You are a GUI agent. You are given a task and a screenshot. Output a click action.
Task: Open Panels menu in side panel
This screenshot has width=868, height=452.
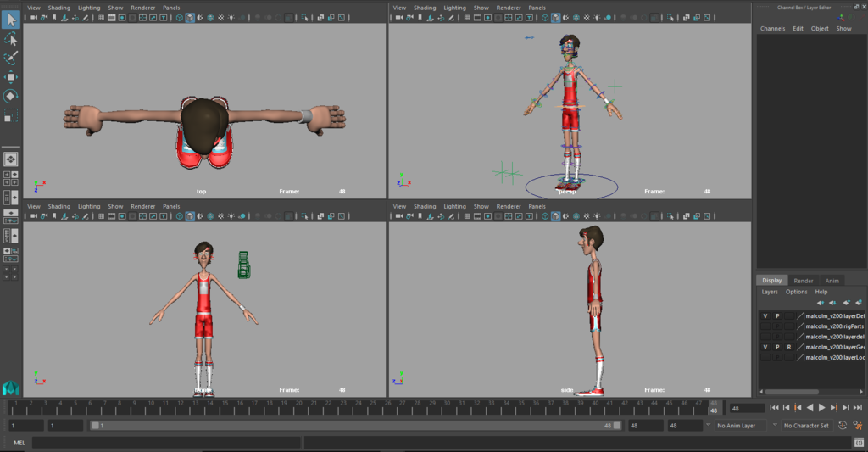coord(537,206)
